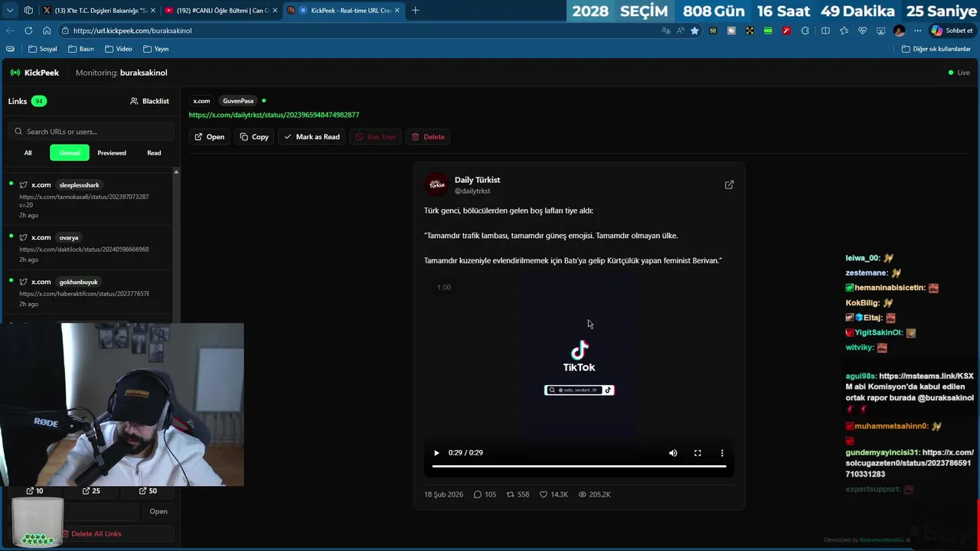
Task: Open browser workspaces icon
Action: [x=28, y=10]
